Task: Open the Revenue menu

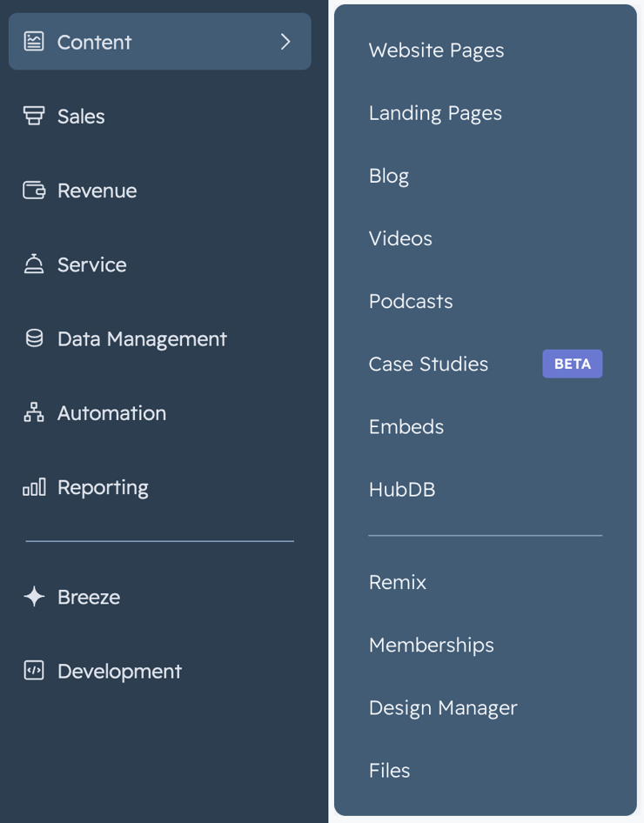Action: tap(97, 191)
